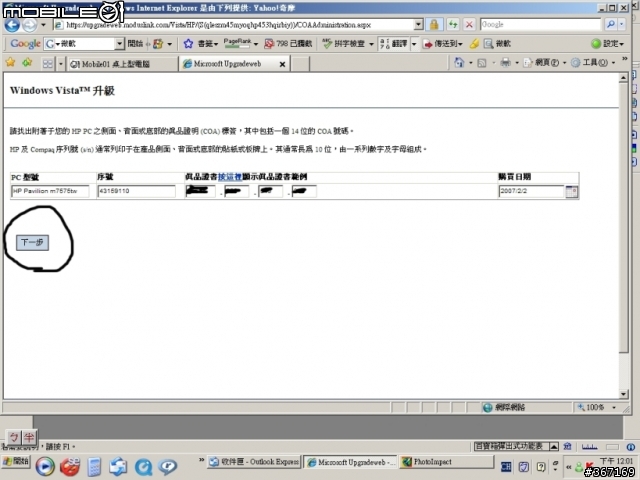The width and height of the screenshot is (640, 480).
Task: Open the recent pages dropdown beside Forward
Action: (x=43, y=25)
